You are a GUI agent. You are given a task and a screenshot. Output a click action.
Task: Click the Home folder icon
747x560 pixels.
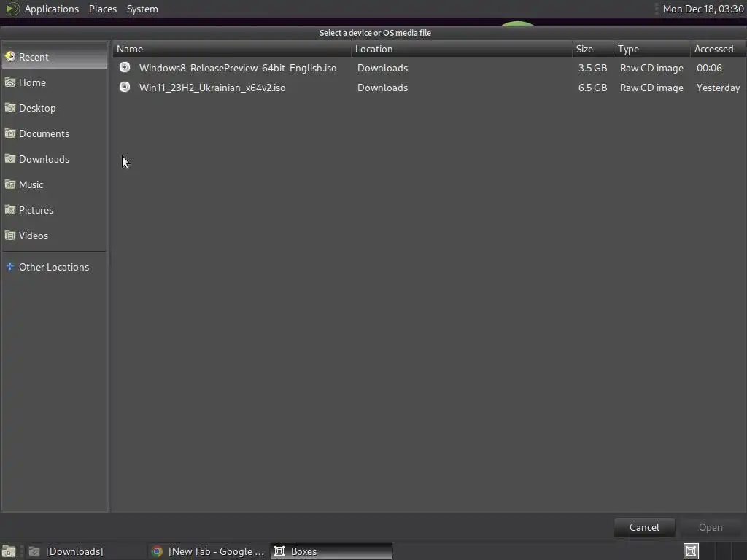tap(10, 82)
